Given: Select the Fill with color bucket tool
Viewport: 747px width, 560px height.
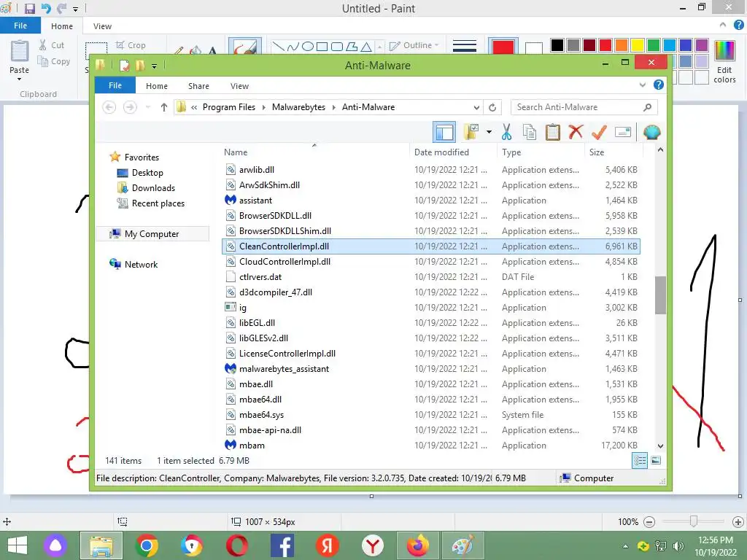Looking at the screenshot, I should (x=196, y=50).
